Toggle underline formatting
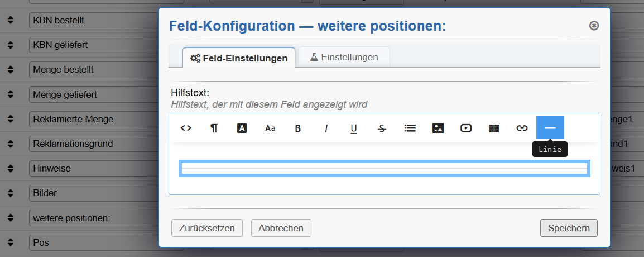644x257 pixels. 354,128
